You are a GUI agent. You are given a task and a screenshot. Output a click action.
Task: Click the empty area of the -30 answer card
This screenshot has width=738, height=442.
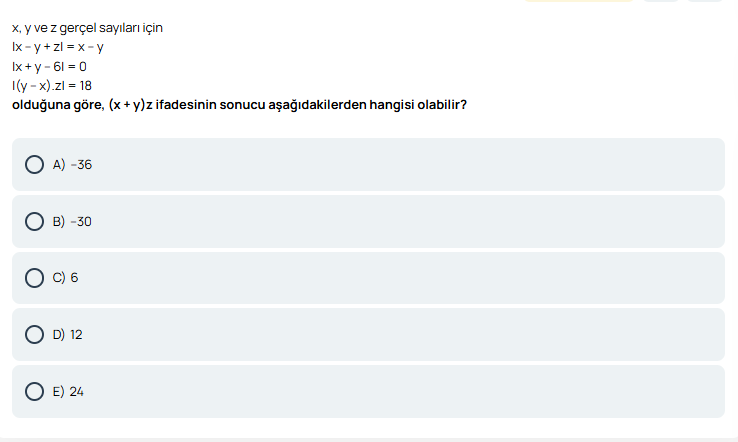click(400, 221)
